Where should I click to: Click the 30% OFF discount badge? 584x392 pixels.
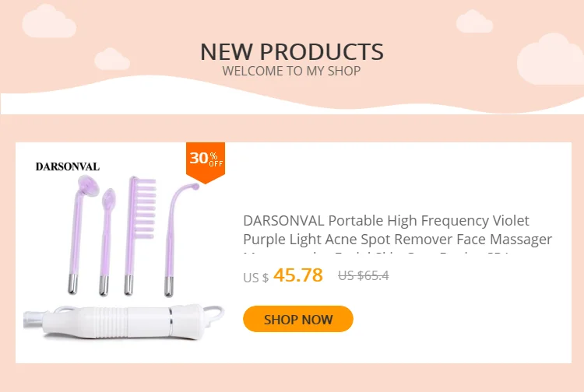[206, 162]
